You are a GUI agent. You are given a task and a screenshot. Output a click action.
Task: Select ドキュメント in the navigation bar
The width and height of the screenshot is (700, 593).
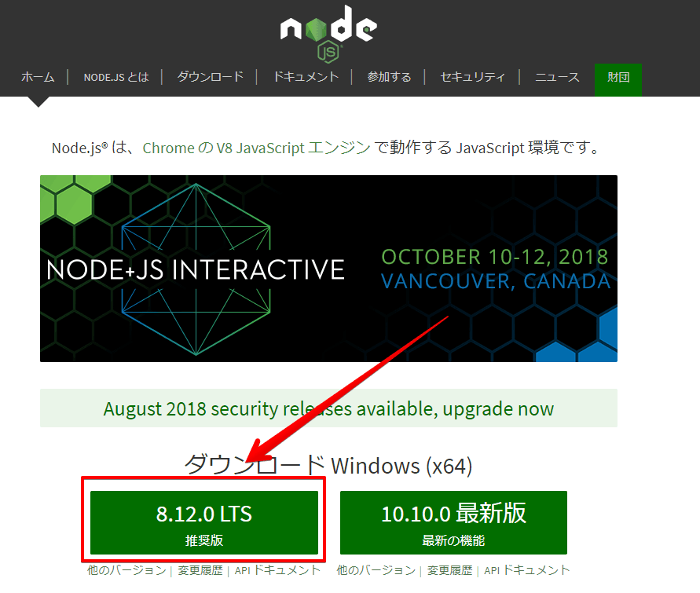(x=306, y=77)
